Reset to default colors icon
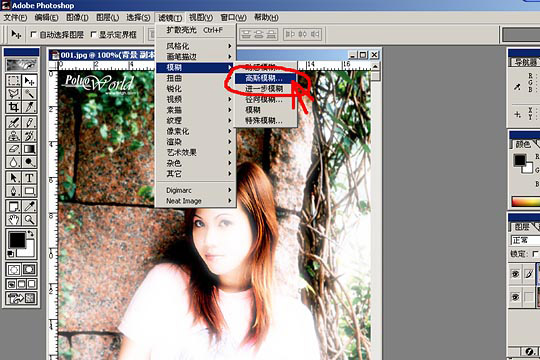The image size is (540, 360). [11, 254]
